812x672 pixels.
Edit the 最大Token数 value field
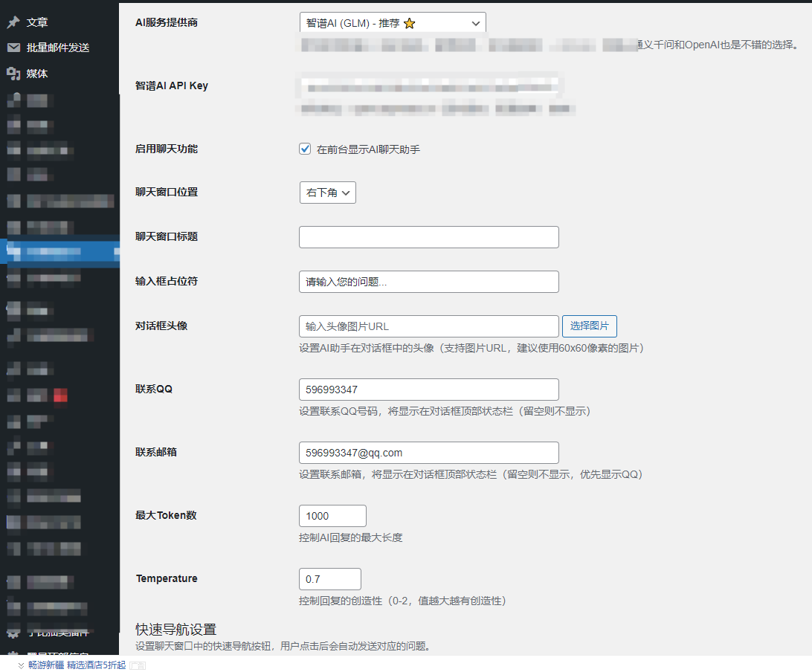tap(332, 515)
